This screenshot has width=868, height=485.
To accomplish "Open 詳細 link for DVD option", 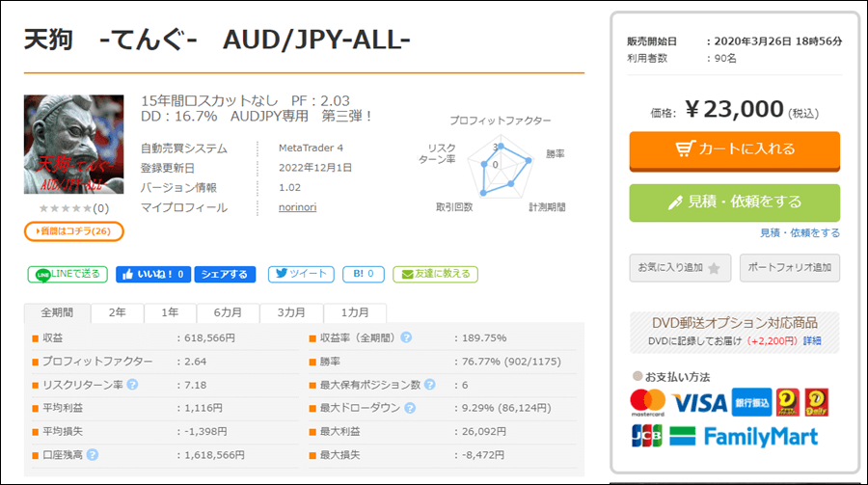I will [812, 341].
